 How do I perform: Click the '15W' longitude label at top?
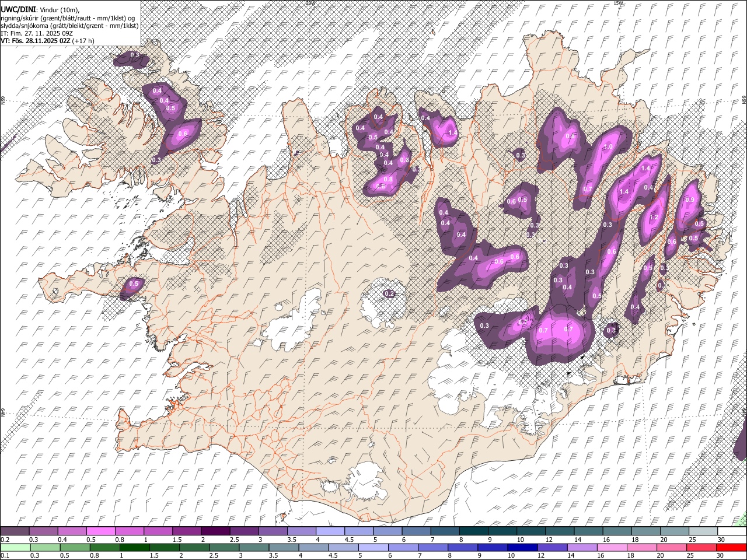(x=618, y=3)
